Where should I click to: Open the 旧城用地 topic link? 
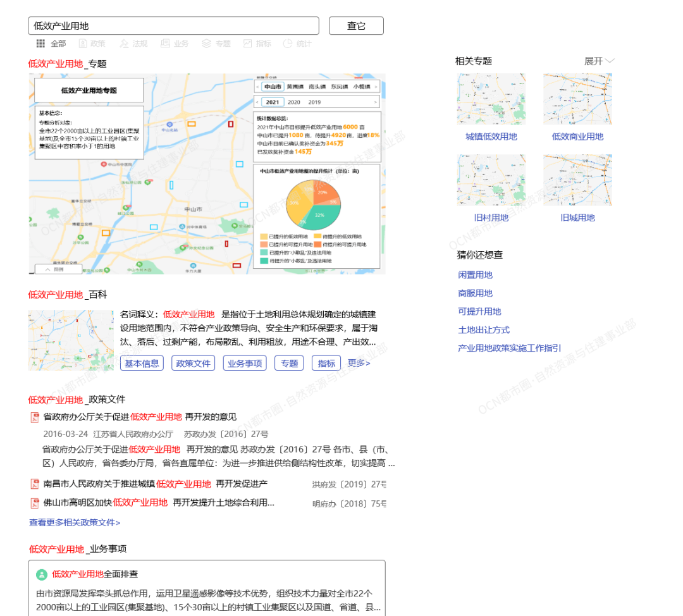click(577, 218)
